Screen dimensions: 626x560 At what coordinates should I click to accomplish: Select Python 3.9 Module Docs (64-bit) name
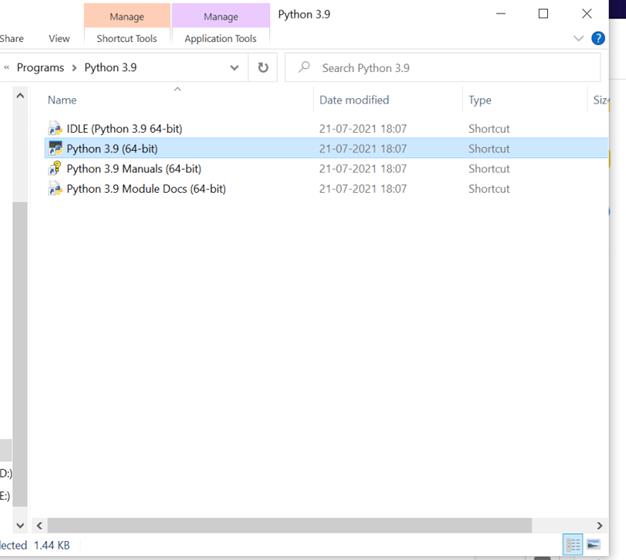(146, 189)
